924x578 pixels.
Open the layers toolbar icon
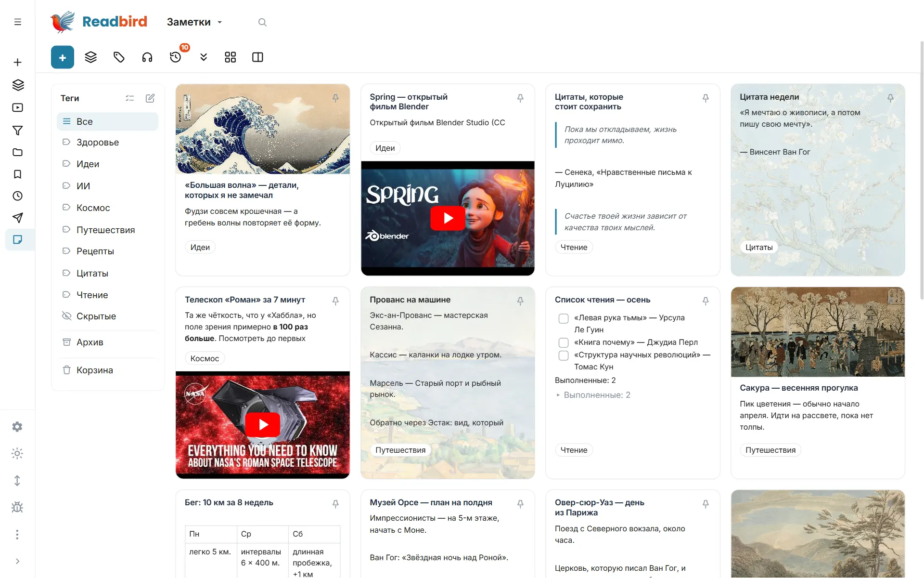pos(91,57)
